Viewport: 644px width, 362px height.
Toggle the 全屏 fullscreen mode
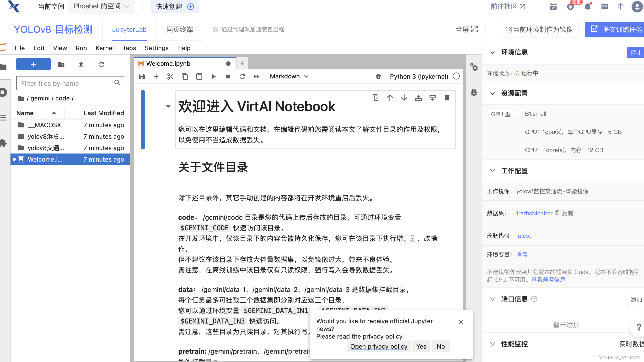pyautogui.click(x=467, y=29)
